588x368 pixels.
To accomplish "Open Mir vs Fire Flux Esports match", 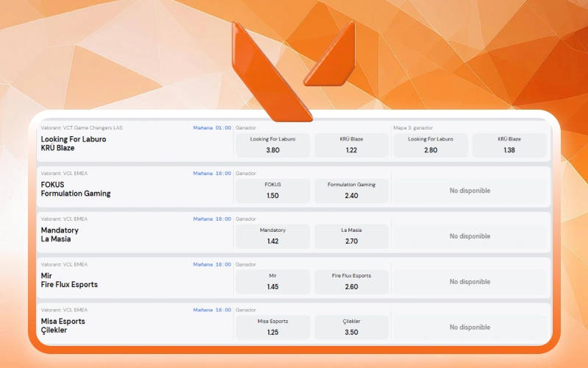I will pyautogui.click(x=69, y=280).
